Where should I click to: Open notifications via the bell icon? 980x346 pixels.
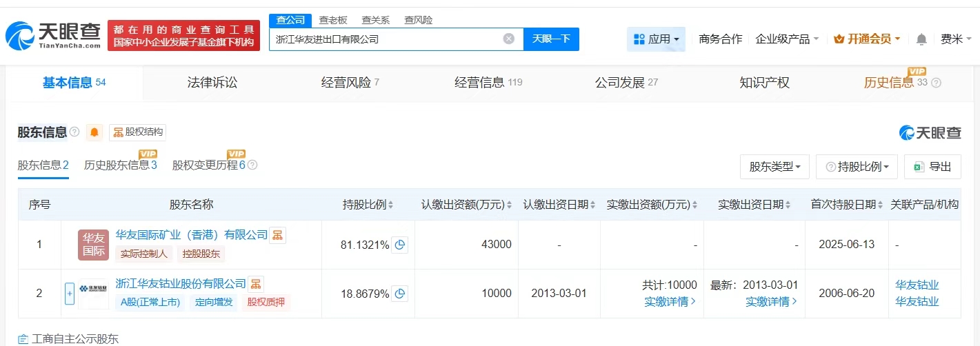[921, 39]
